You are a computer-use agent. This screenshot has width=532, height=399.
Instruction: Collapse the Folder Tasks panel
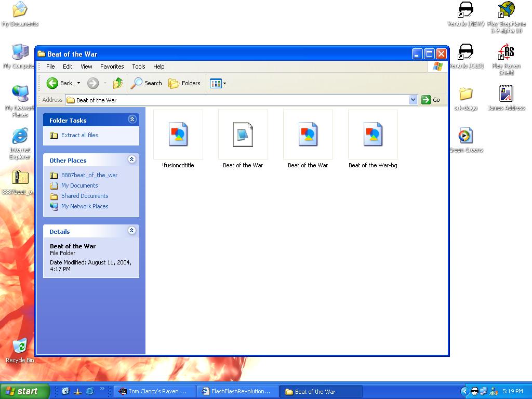132,119
